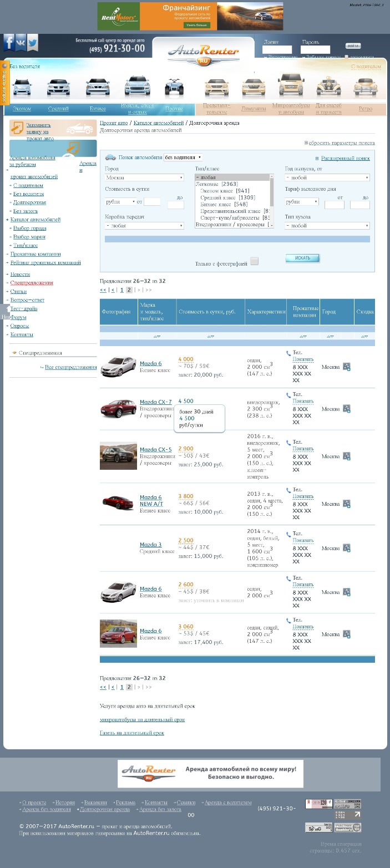
Task: Click the AutoRenter.ru header logo
Action: click(203, 54)
